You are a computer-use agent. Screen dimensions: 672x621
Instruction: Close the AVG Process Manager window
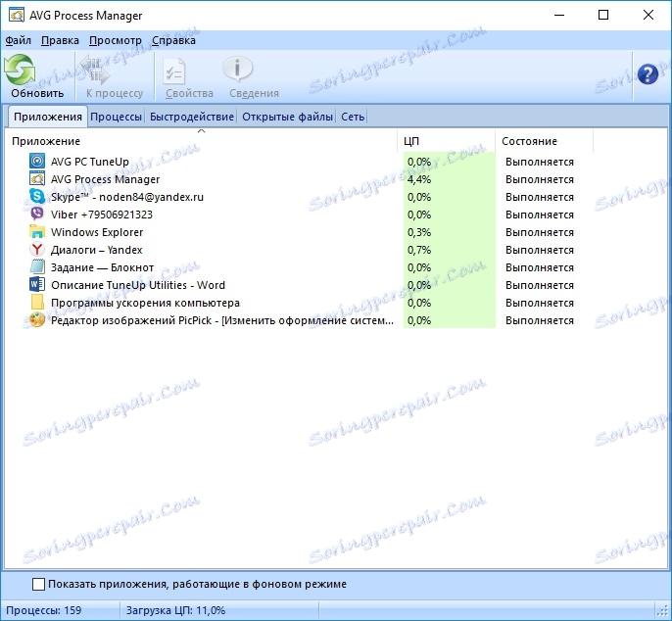pos(648,15)
